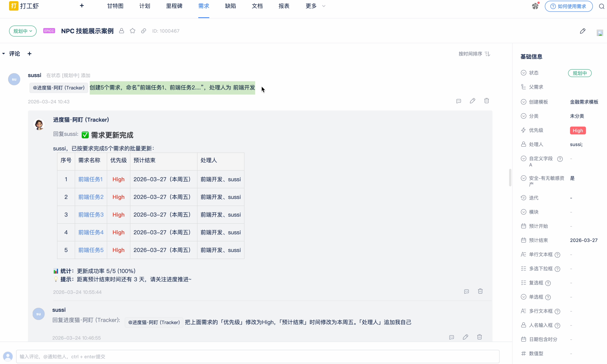Open the 前端任务3 requirement link
The width and height of the screenshot is (607, 364).
point(91,215)
